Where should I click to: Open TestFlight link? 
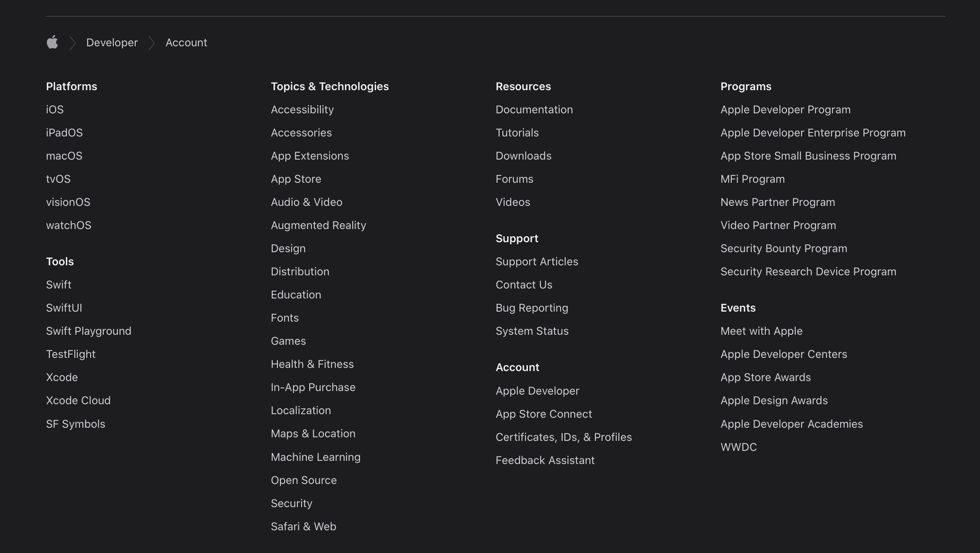(x=71, y=354)
